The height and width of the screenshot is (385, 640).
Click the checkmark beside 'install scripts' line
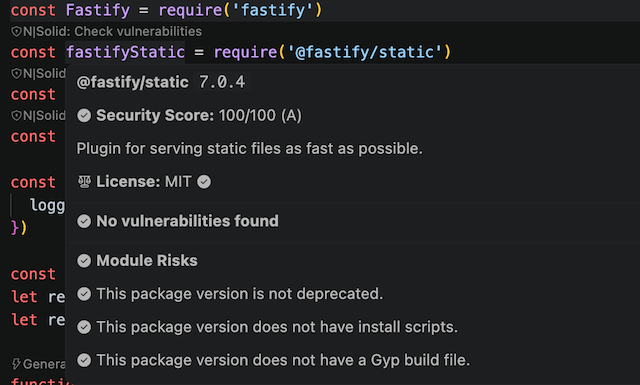84,327
